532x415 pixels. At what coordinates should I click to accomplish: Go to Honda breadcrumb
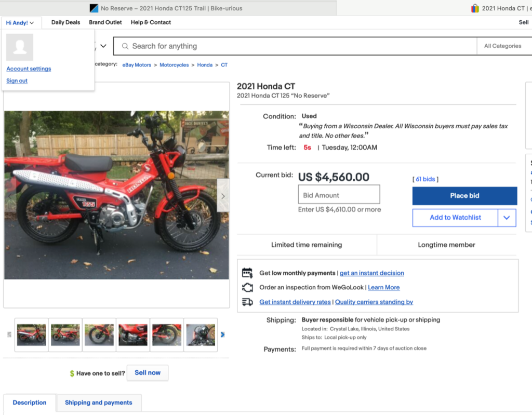(205, 65)
